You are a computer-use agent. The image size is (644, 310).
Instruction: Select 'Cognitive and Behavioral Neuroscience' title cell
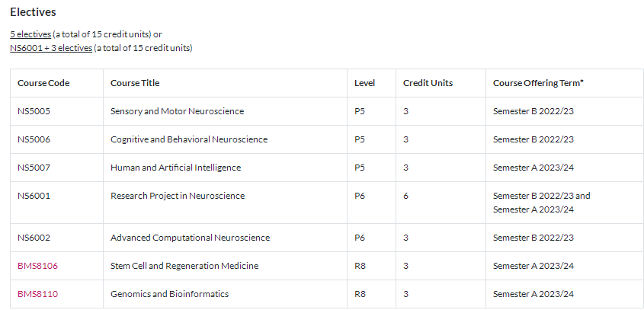[189, 139]
